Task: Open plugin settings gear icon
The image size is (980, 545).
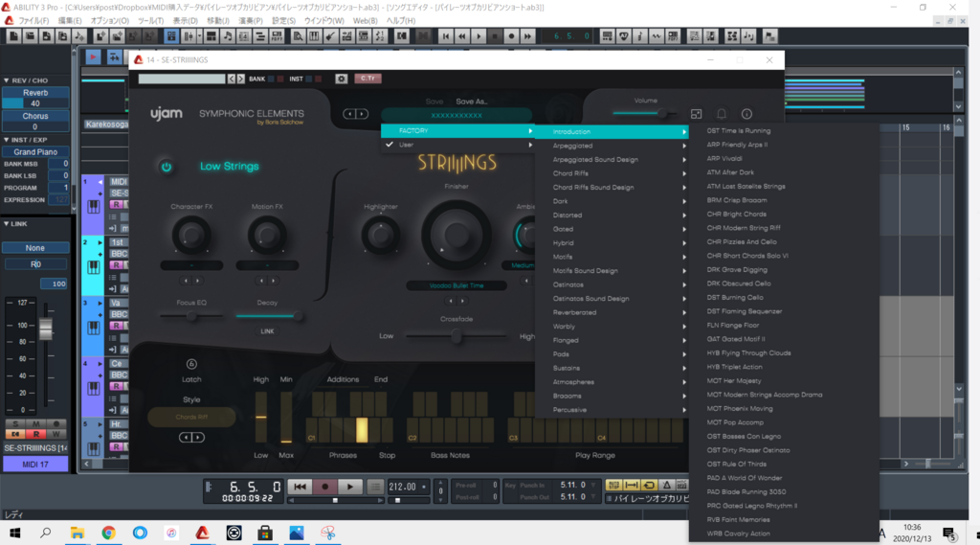Action: tap(342, 79)
